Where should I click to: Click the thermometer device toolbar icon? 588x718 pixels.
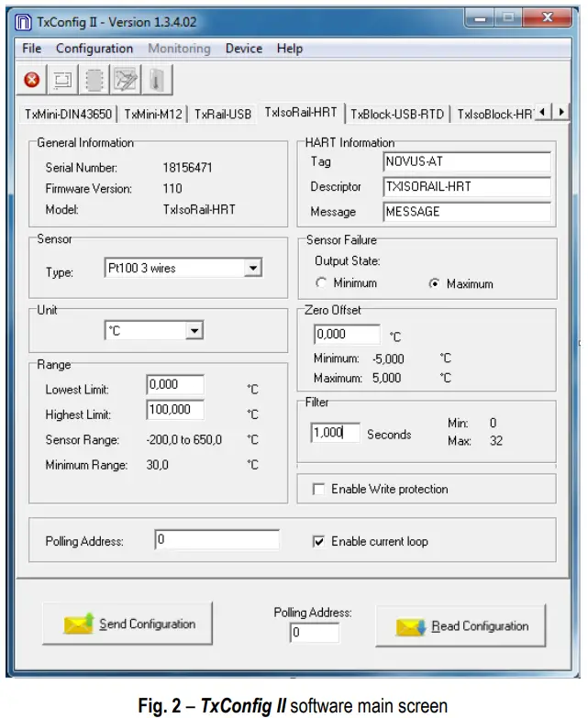click(x=157, y=80)
